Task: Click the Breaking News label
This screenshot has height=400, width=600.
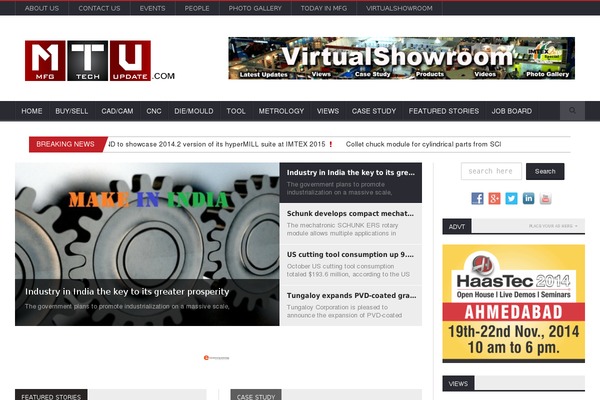Action: pyautogui.click(x=65, y=144)
